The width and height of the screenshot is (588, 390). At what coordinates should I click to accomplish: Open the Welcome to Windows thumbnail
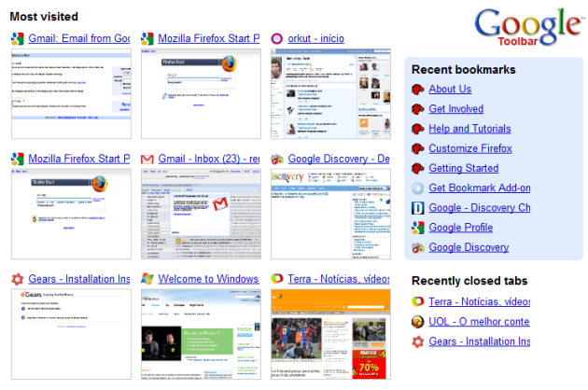click(x=201, y=334)
